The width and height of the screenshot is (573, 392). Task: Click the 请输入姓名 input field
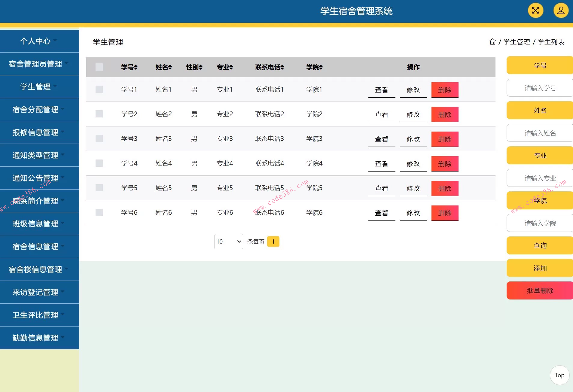(x=539, y=133)
